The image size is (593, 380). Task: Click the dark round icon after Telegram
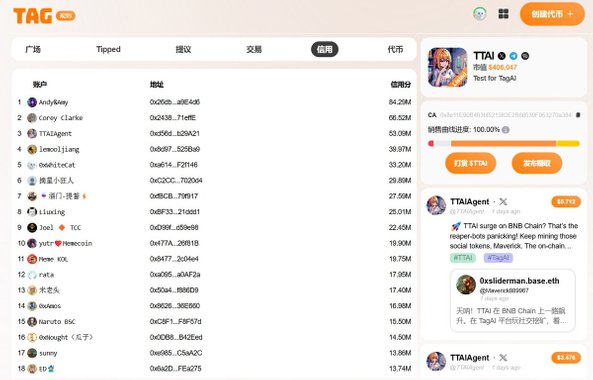(525, 56)
